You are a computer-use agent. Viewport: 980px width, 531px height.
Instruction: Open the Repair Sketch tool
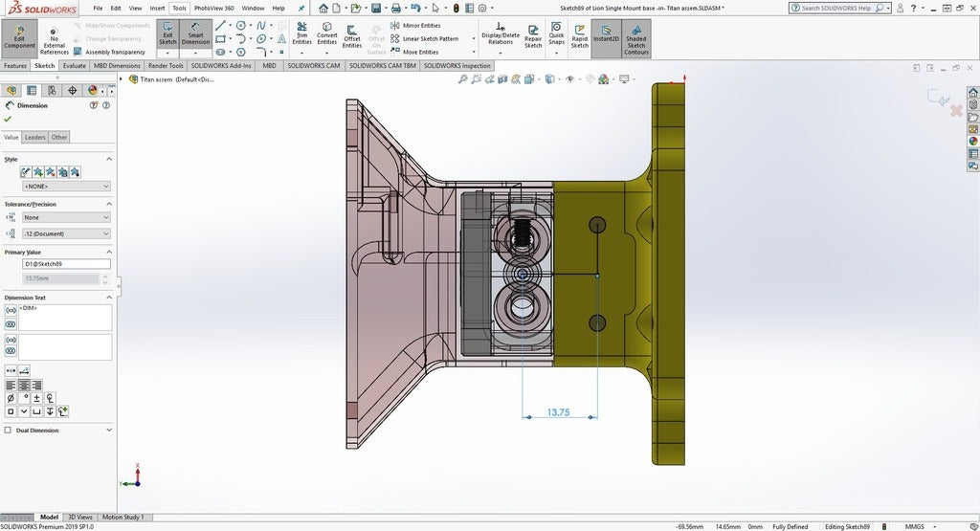click(533, 37)
